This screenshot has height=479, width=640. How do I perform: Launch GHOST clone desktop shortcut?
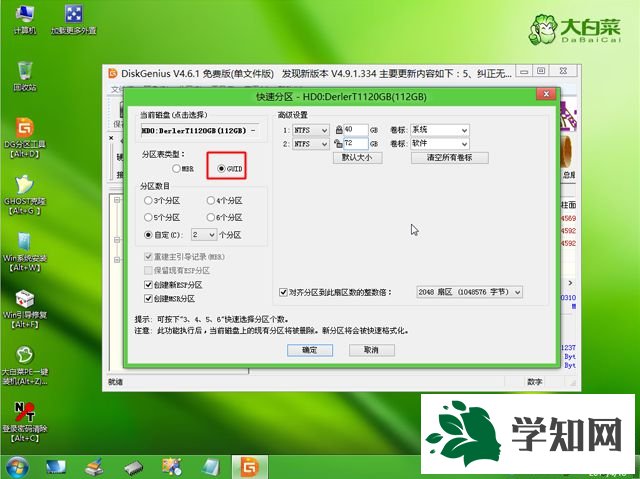(x=24, y=195)
